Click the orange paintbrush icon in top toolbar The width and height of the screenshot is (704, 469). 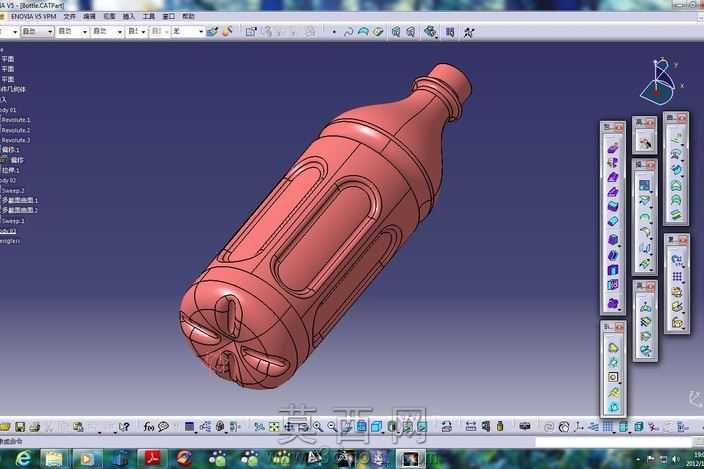(228, 31)
